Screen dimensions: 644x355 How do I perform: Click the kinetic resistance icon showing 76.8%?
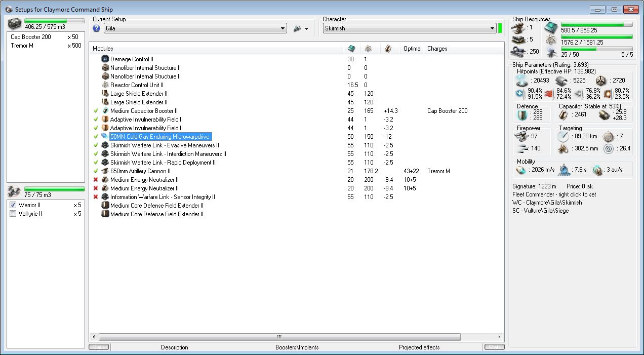578,93
